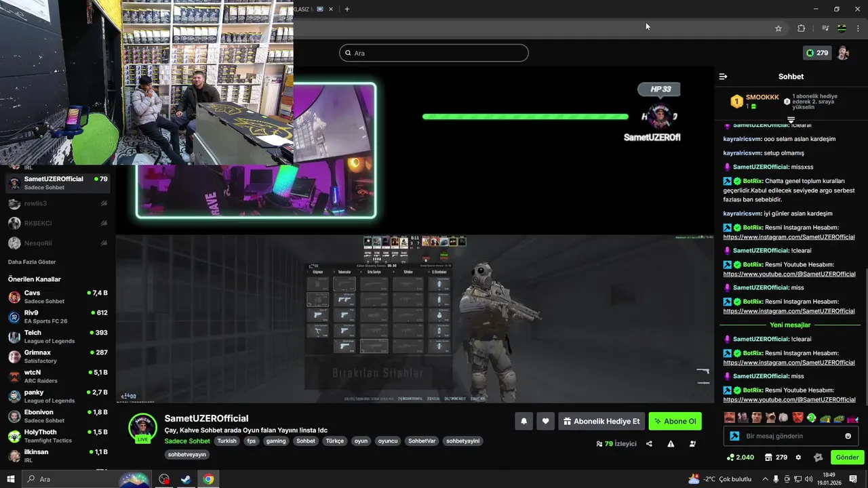Close the current browser tab
The width and height of the screenshot is (868, 488).
pos(331,9)
